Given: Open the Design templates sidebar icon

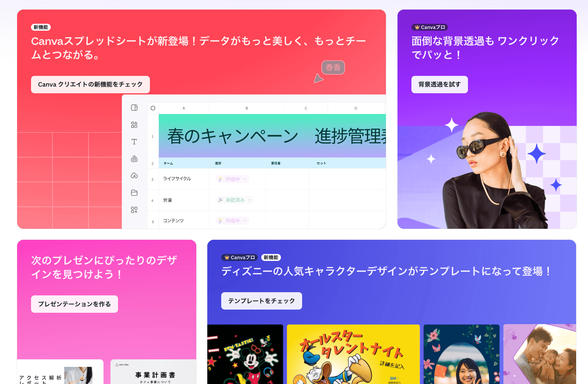Looking at the screenshot, I should click(134, 108).
